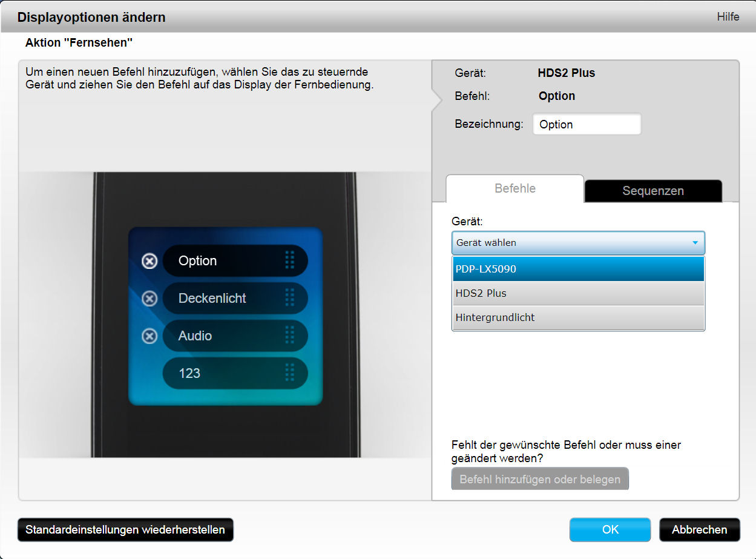
Task: Click Befehl hinzufügen oder belegen
Action: pos(540,479)
